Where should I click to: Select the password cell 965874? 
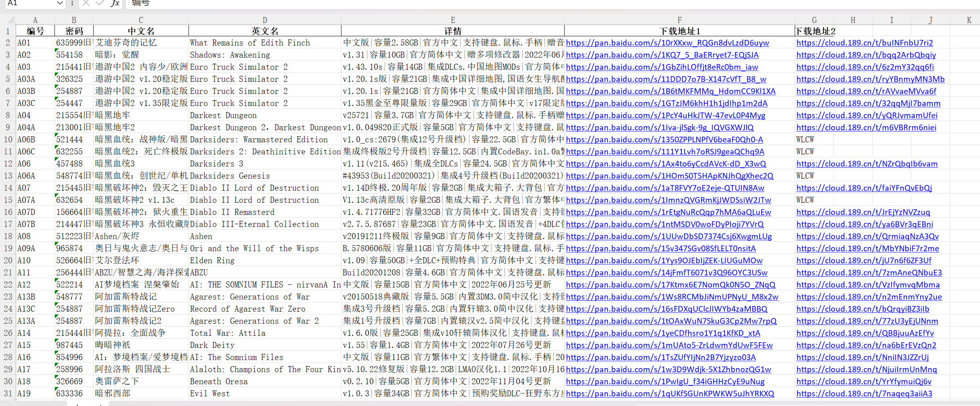[74, 248]
